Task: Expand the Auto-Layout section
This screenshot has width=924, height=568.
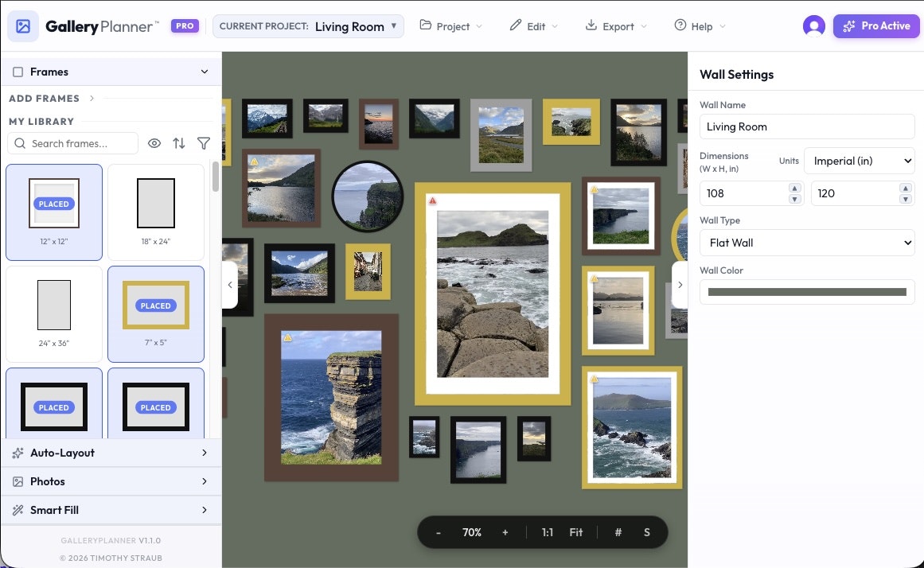Action: (61, 453)
